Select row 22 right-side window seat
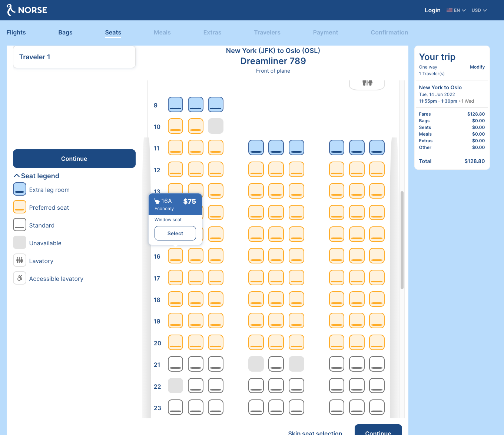Screen dimensions: 504x435 click(x=377, y=386)
